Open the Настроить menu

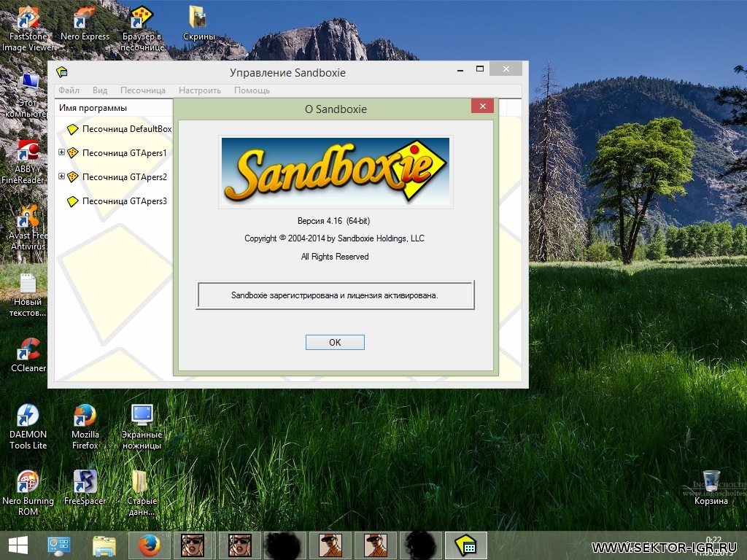click(x=200, y=90)
